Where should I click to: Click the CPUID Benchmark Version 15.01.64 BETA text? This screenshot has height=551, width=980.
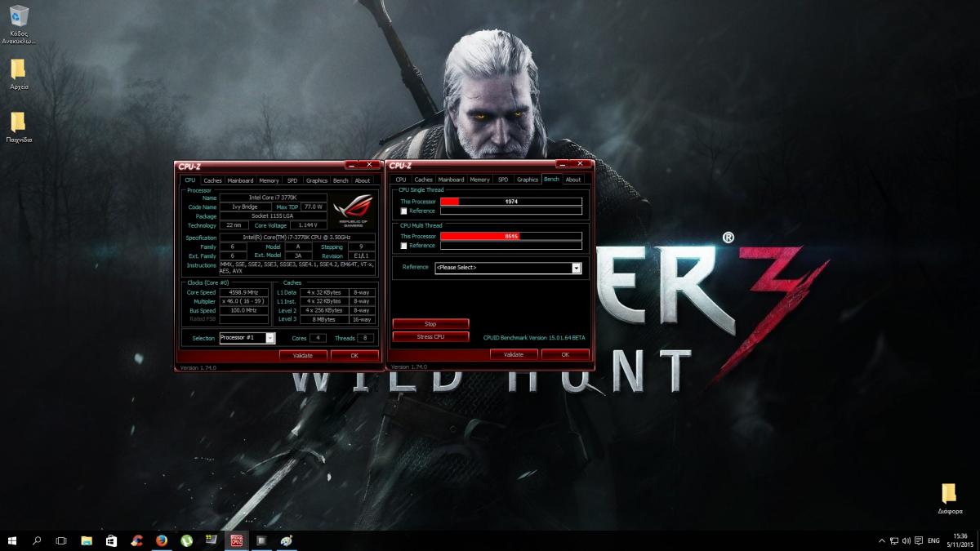[x=534, y=336]
